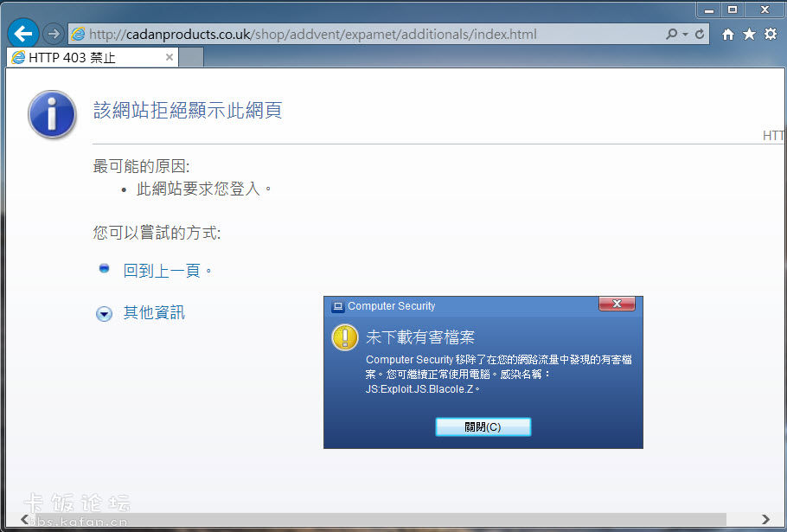Image resolution: width=787 pixels, height=532 pixels.
Task: Expand the 其他資訊 section arrow
Action: coord(104,314)
